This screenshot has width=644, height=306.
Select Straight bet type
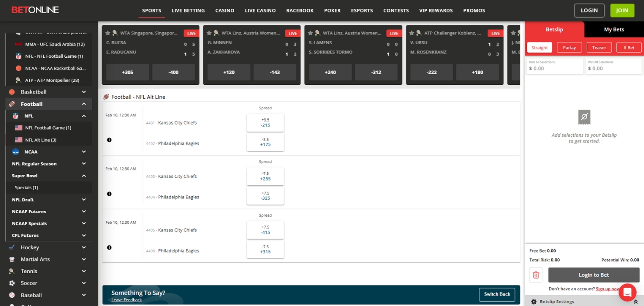tap(540, 47)
